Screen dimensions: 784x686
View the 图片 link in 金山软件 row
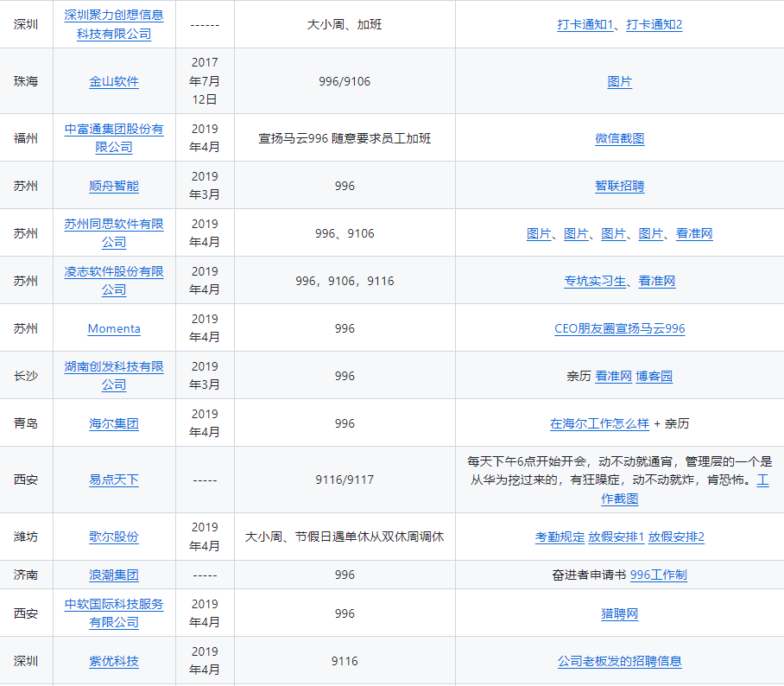(619, 81)
